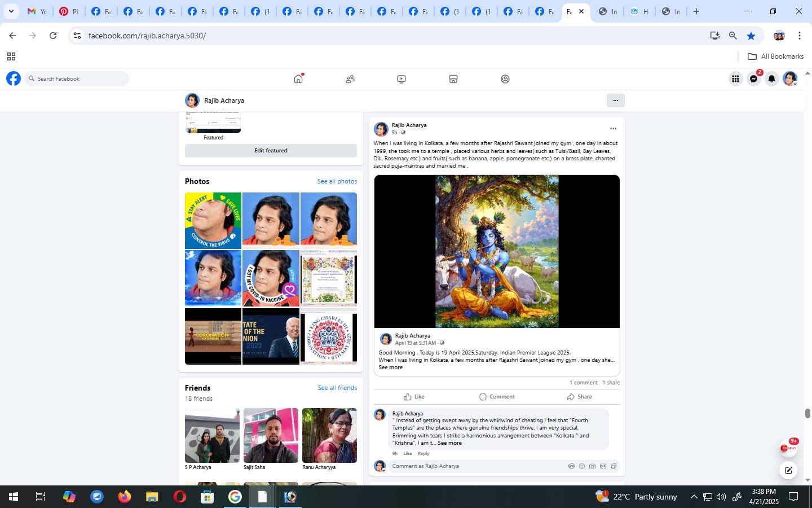
Task: Open browser zoom magnifier icon
Action: [x=732, y=36]
